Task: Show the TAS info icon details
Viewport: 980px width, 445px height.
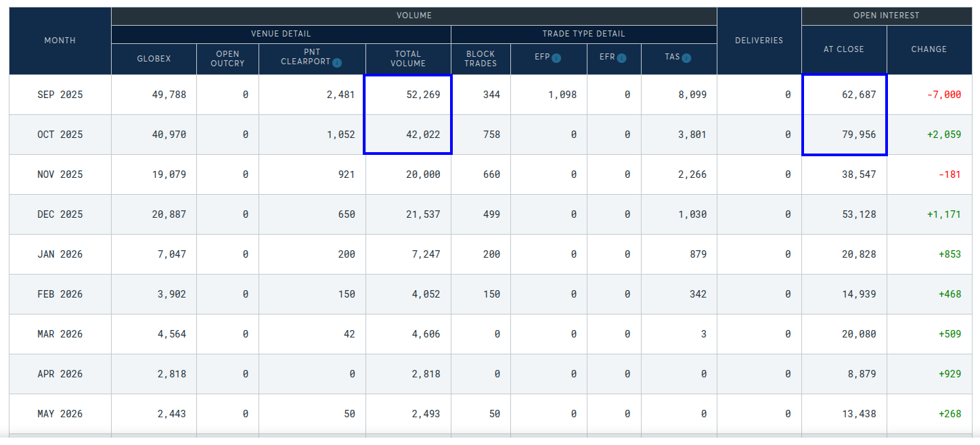Action: tap(686, 58)
